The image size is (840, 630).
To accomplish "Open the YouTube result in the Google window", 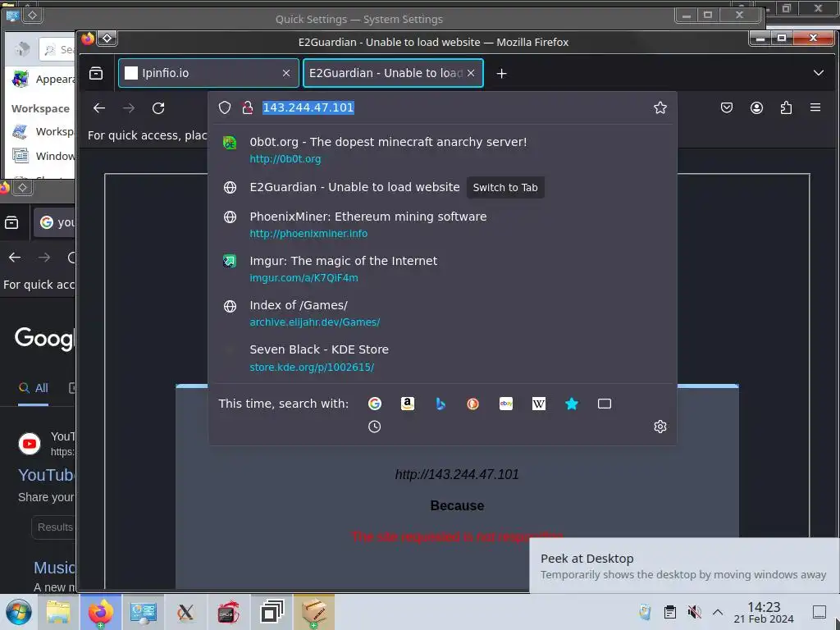I will tap(46, 475).
